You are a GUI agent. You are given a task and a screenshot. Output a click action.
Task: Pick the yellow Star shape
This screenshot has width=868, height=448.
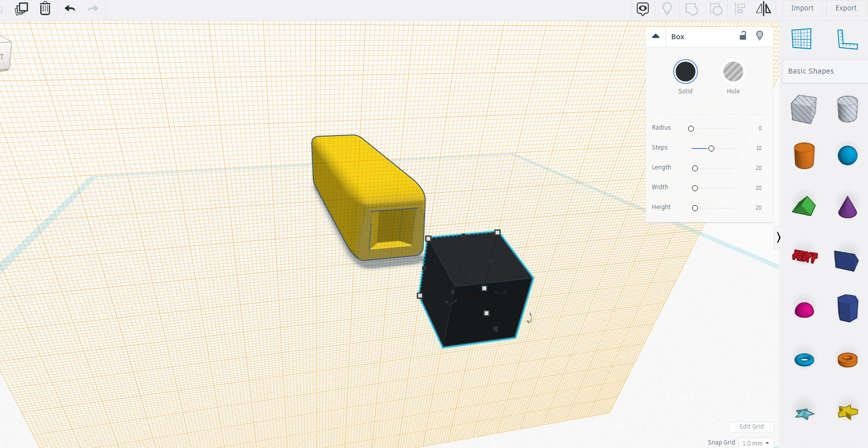click(x=848, y=412)
